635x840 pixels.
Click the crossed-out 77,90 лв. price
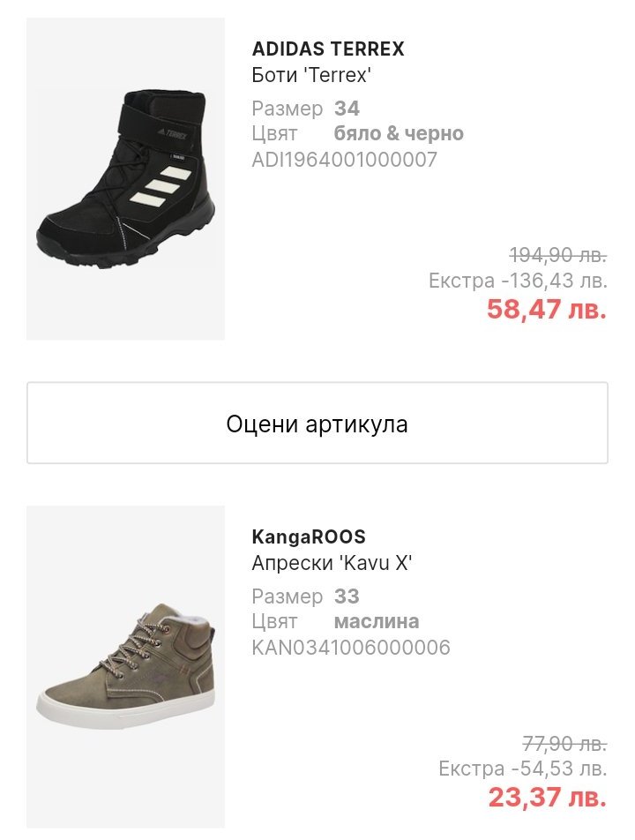pos(564,742)
